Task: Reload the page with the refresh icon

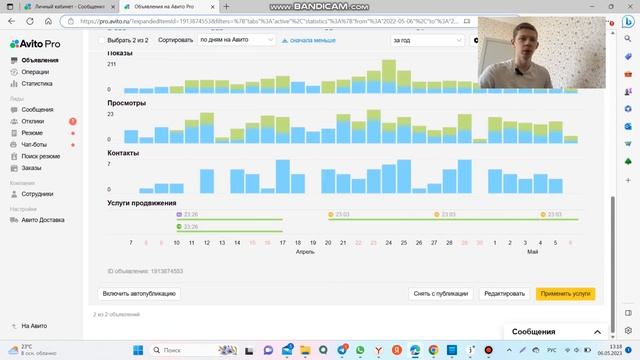Action: [x=30, y=21]
